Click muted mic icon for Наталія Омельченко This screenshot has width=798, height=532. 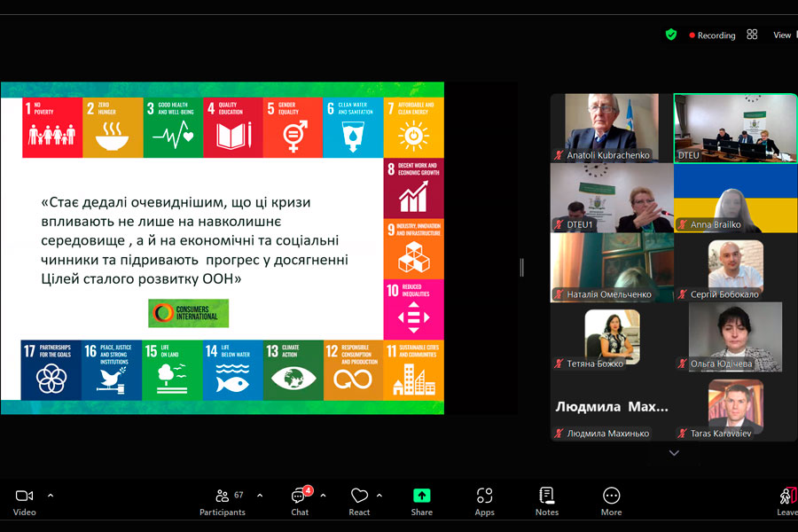(x=559, y=294)
